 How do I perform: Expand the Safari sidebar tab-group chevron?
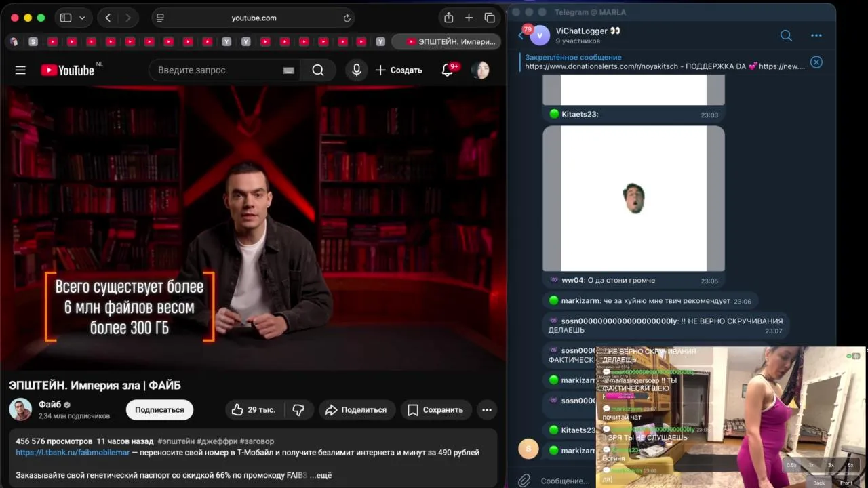coord(83,18)
